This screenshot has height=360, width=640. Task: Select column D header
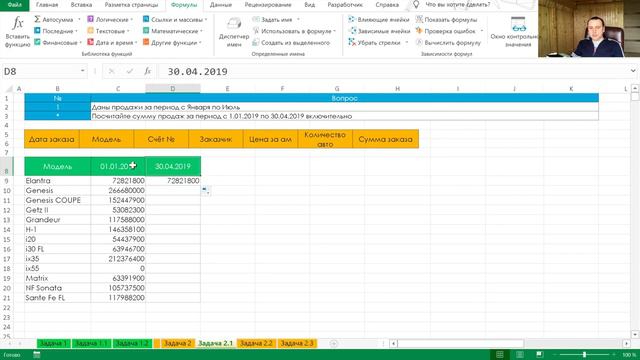173,89
